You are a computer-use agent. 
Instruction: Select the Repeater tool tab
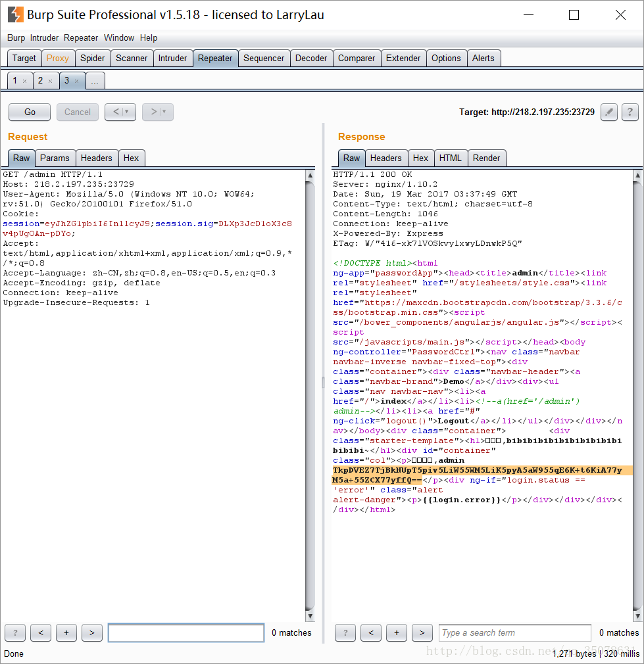tap(215, 59)
